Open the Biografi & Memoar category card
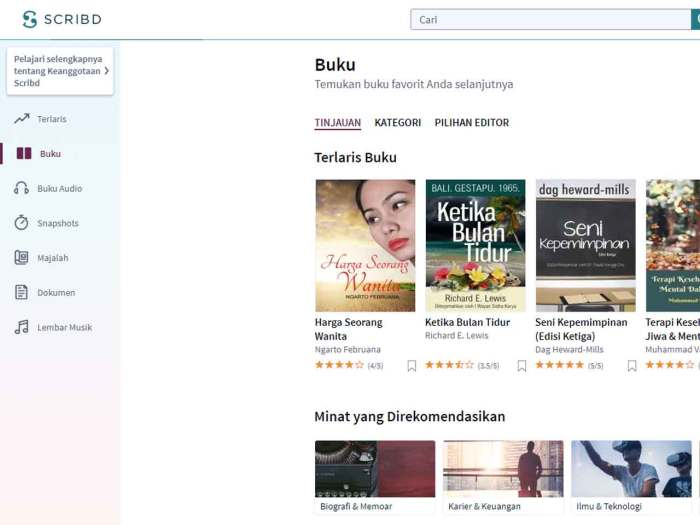 point(375,477)
